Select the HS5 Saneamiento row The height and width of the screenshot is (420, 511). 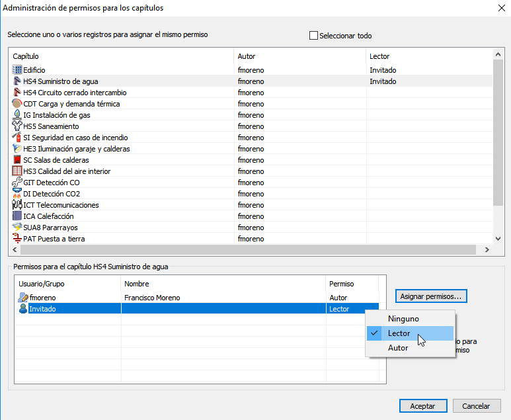pos(251,126)
